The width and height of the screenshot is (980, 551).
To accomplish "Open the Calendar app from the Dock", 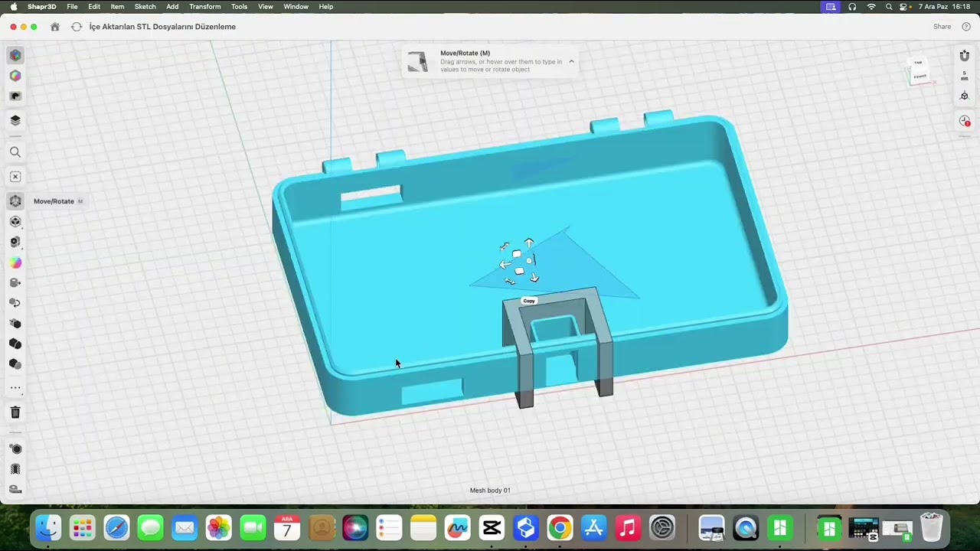I will tap(287, 528).
